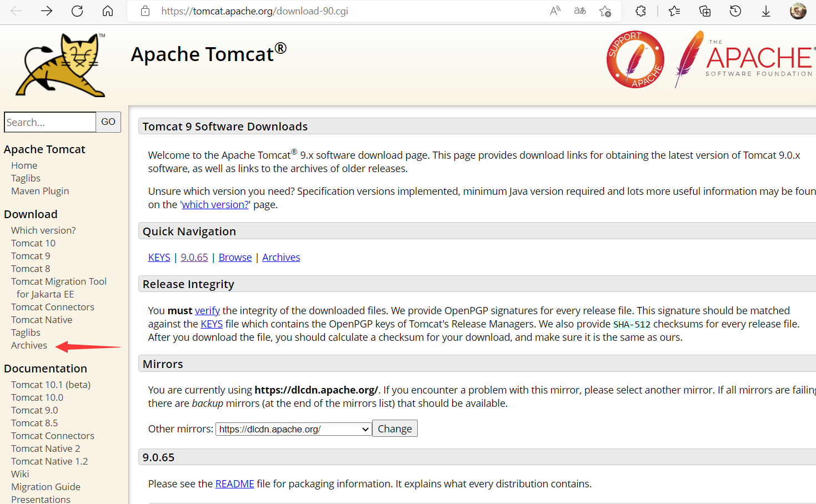
Task: Click the Mirrors section heading
Action: (163, 364)
